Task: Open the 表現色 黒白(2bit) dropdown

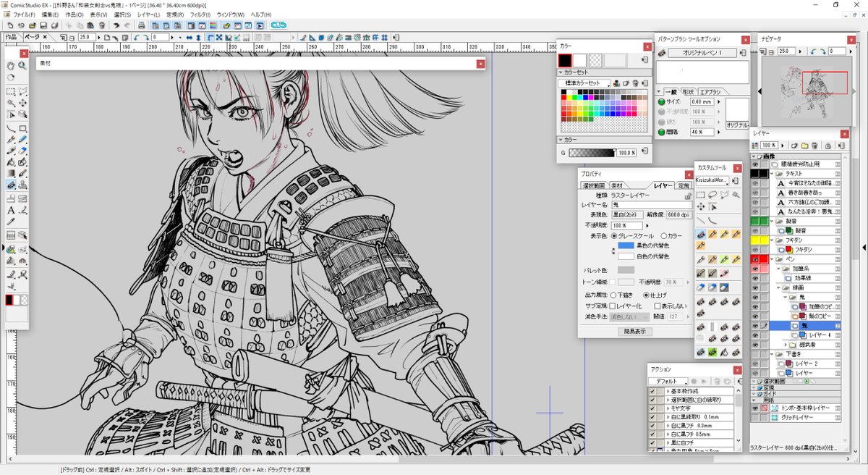Action: [627, 215]
